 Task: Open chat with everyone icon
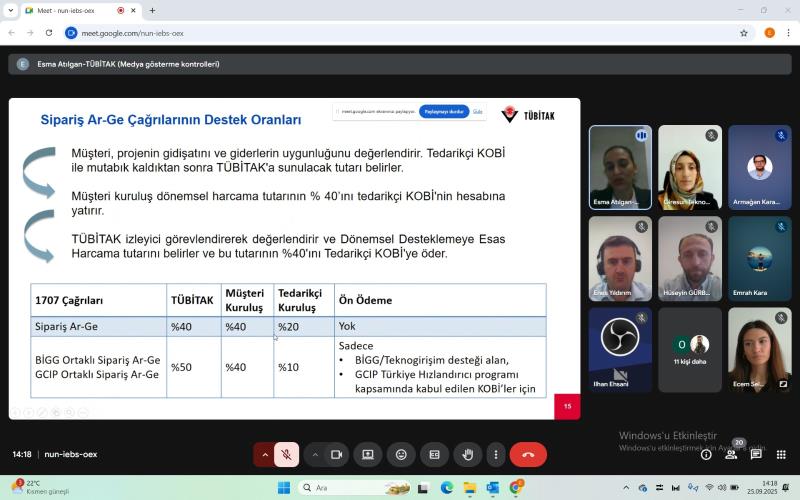756,454
